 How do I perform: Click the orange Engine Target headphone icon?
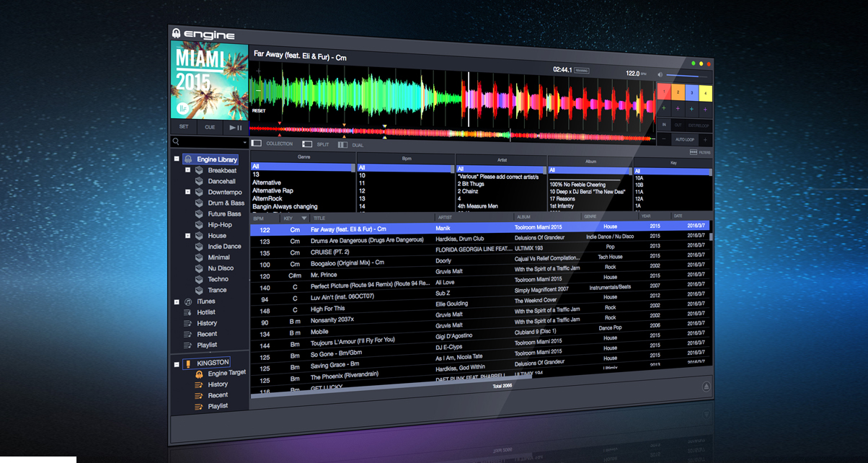pyautogui.click(x=199, y=374)
